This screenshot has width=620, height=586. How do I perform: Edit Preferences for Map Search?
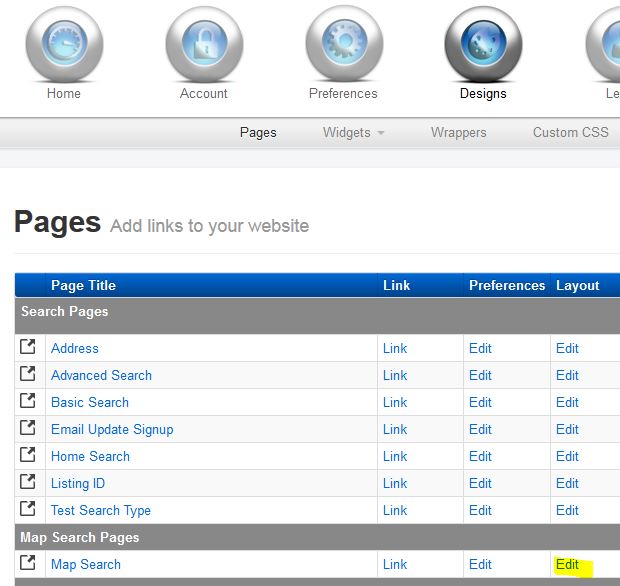click(x=480, y=564)
